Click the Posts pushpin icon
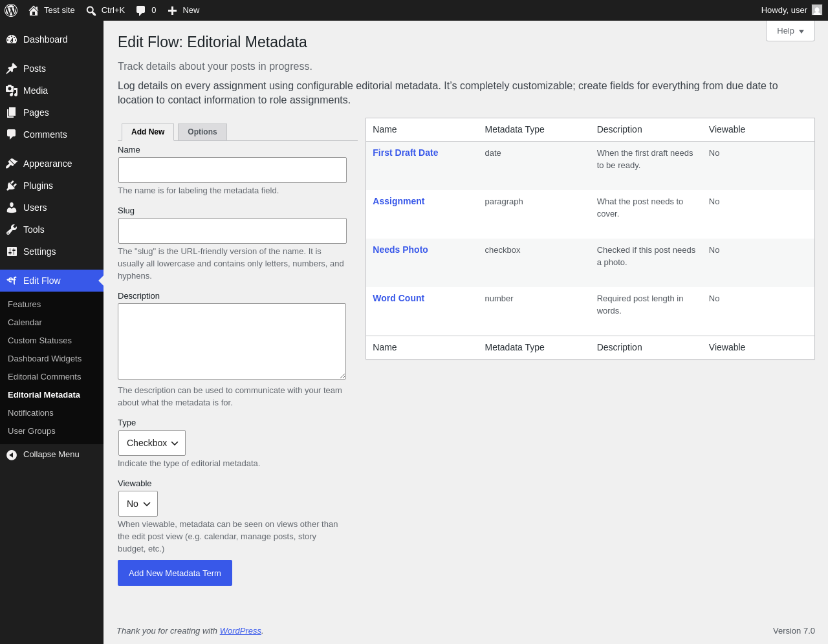 (12, 69)
